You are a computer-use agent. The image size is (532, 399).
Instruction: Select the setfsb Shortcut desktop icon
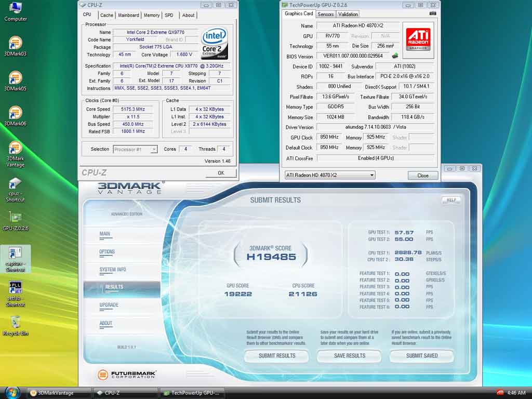15,294
